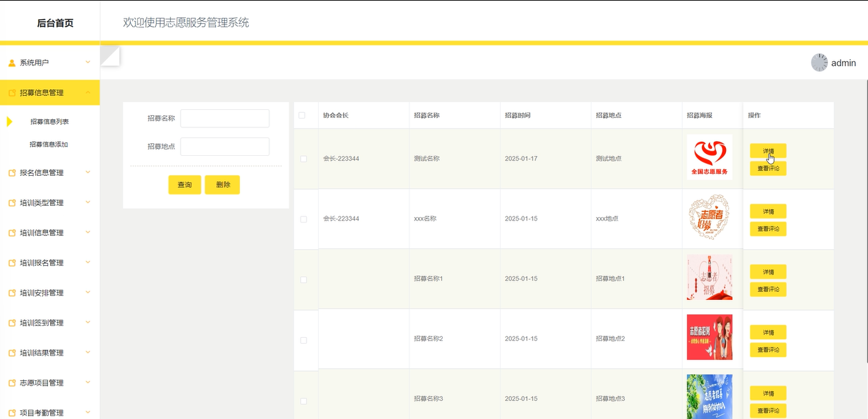Check the row checkbox for 测试名称
Screen dimensions: 868x419
(x=303, y=159)
